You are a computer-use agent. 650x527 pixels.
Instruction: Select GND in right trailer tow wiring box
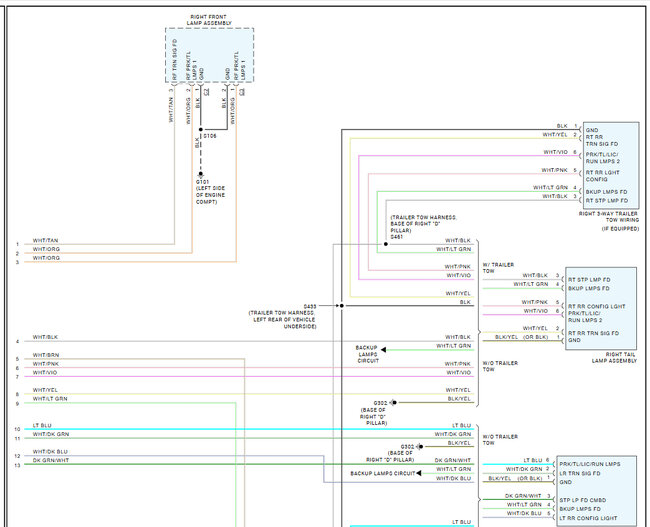click(x=592, y=130)
